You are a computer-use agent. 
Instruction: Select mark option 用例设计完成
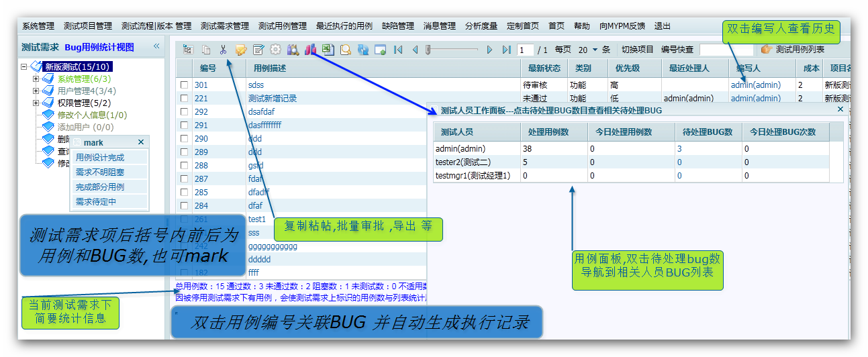(x=109, y=158)
